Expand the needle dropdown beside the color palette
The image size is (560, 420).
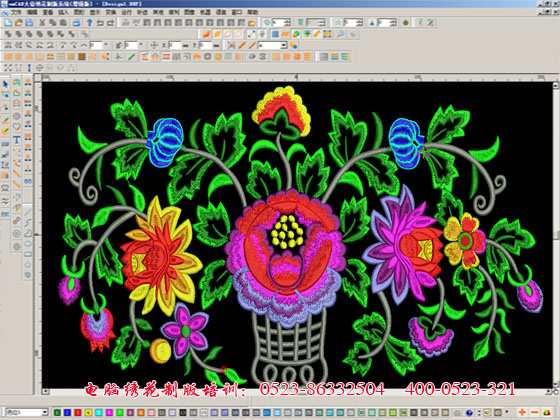45,412
